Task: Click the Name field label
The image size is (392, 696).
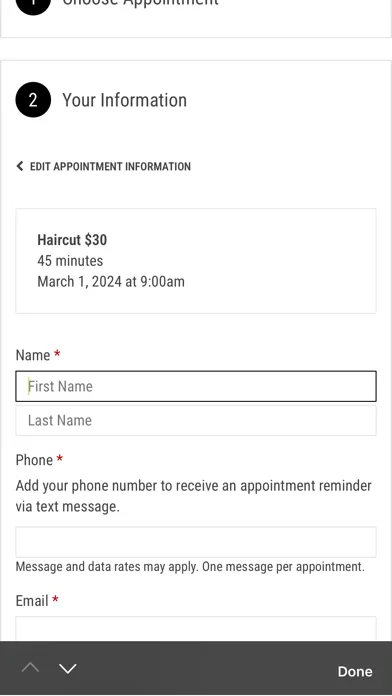Action: (33, 355)
